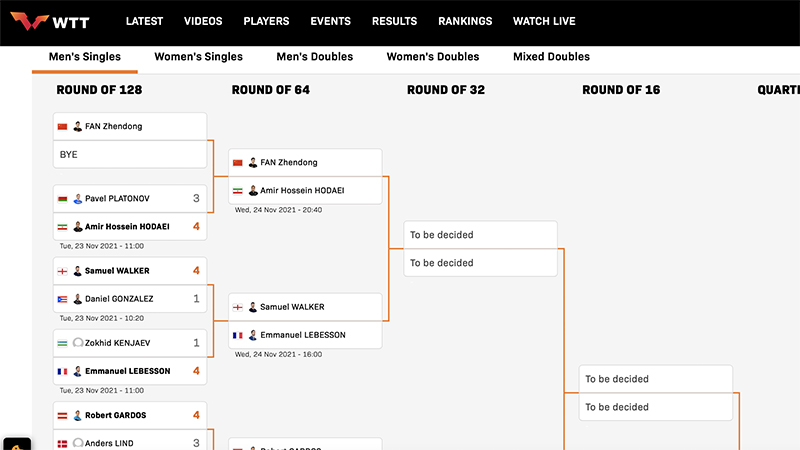This screenshot has height=450, width=800.
Task: Switch to the Women's Singles tab
Action: pyautogui.click(x=198, y=57)
